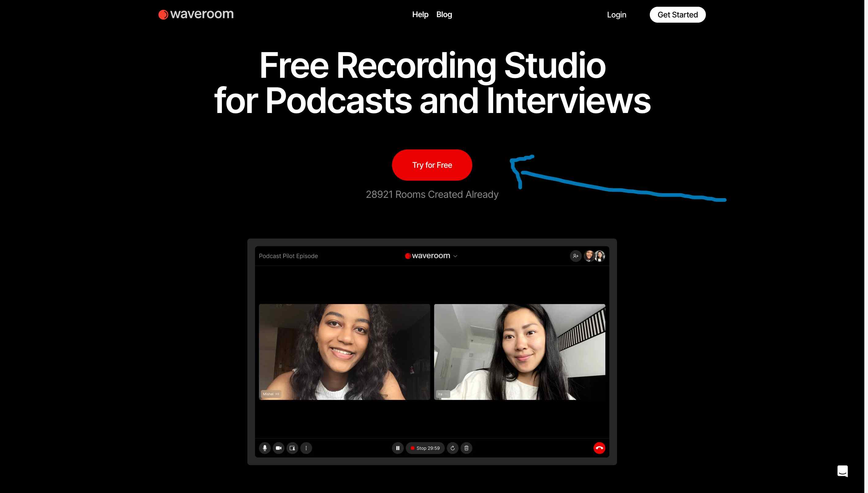The height and width of the screenshot is (493, 868).
Task: Click the second participant avatar
Action: click(x=599, y=256)
